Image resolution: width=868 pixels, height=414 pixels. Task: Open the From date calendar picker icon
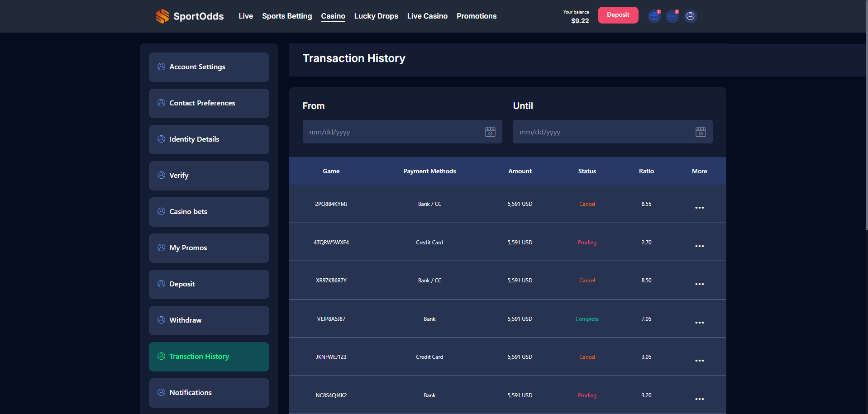(x=490, y=132)
